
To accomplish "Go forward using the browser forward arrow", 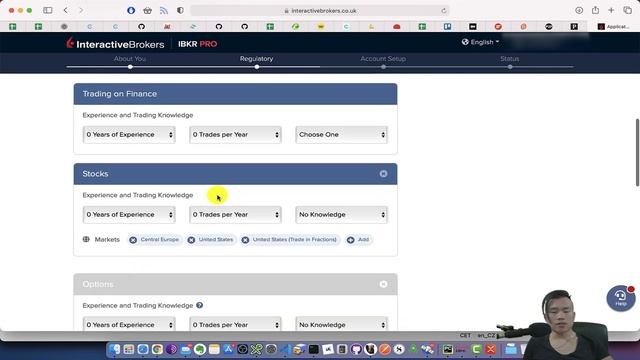I will (81, 10).
